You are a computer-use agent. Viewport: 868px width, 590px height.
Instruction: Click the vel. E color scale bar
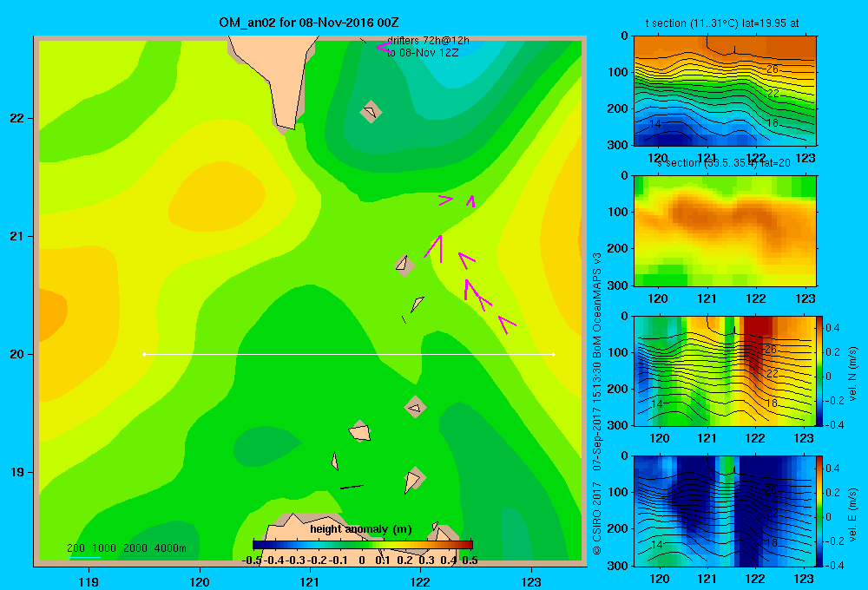(819, 511)
